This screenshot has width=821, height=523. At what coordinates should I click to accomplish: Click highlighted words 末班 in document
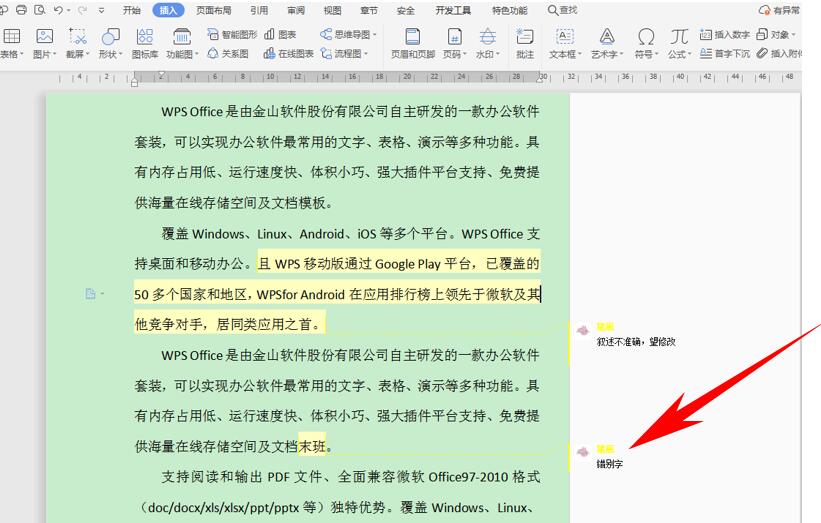tap(312, 447)
